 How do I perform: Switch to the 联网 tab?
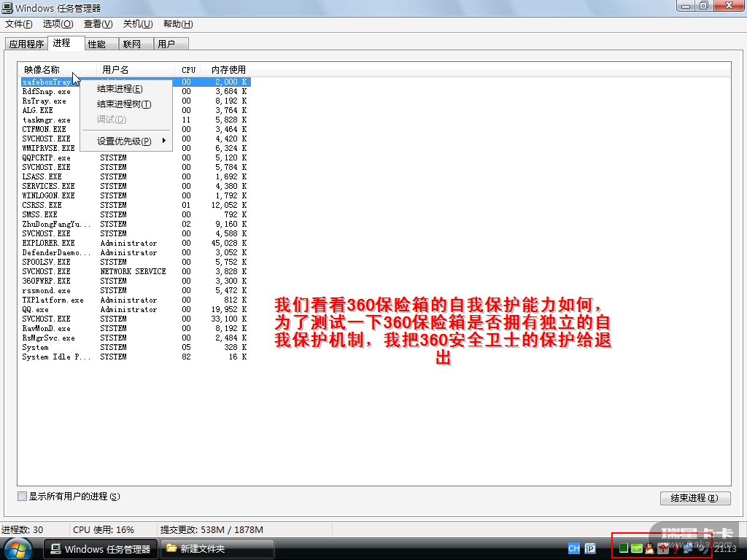click(x=136, y=44)
